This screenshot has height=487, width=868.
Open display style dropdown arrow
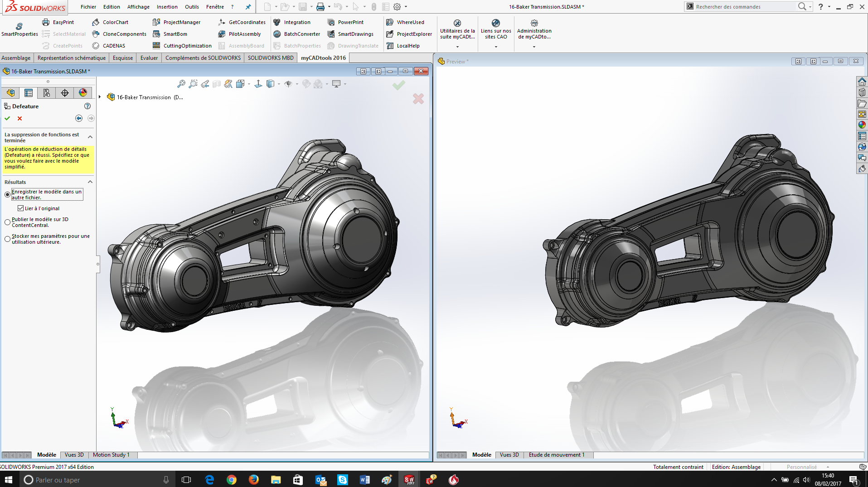click(279, 84)
